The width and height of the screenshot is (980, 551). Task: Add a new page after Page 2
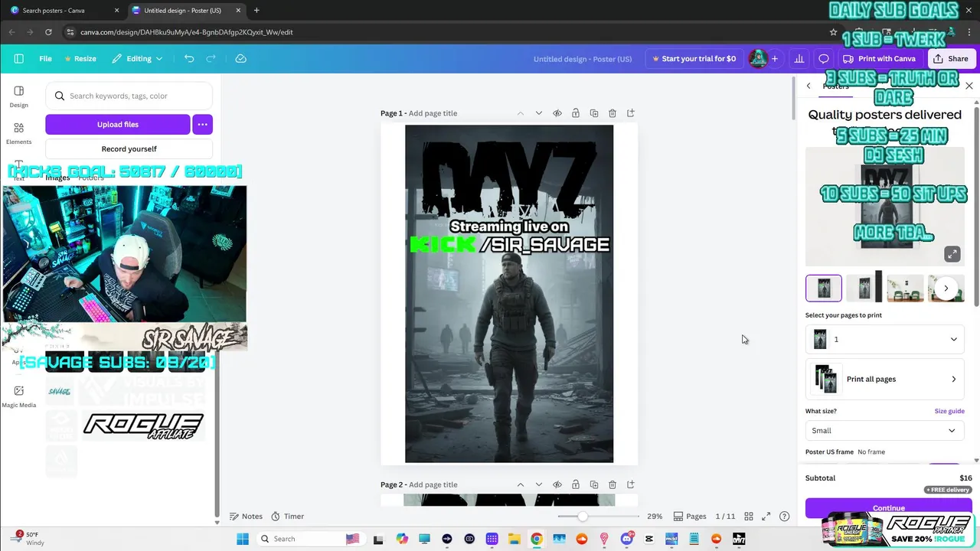[631, 484]
